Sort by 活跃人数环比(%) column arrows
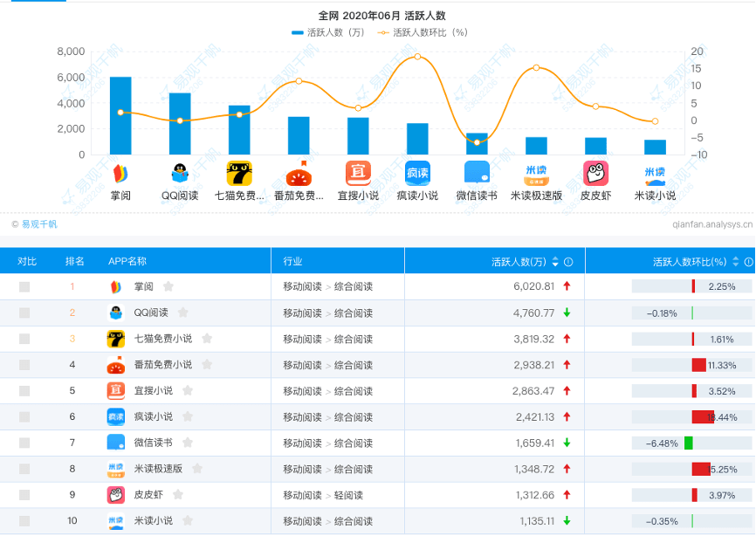The height and width of the screenshot is (536, 756). click(735, 262)
